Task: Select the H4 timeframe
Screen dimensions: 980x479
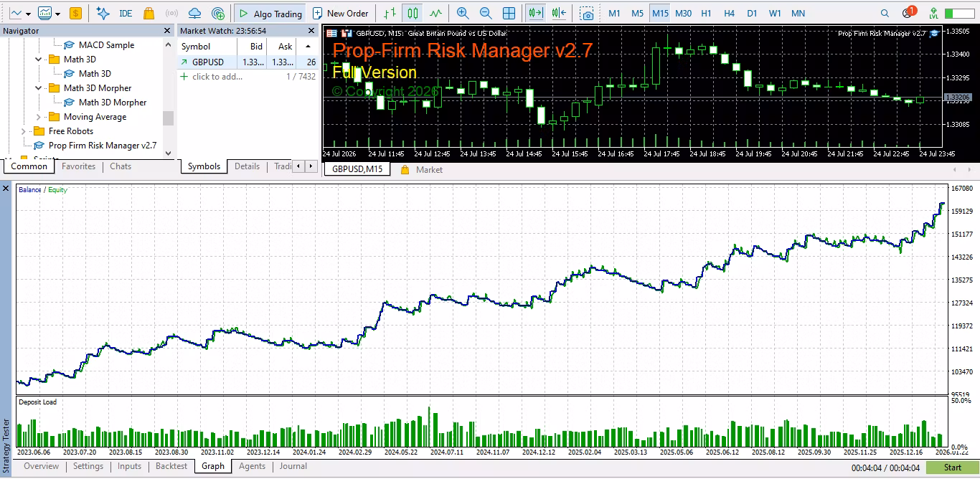Action: pyautogui.click(x=730, y=13)
